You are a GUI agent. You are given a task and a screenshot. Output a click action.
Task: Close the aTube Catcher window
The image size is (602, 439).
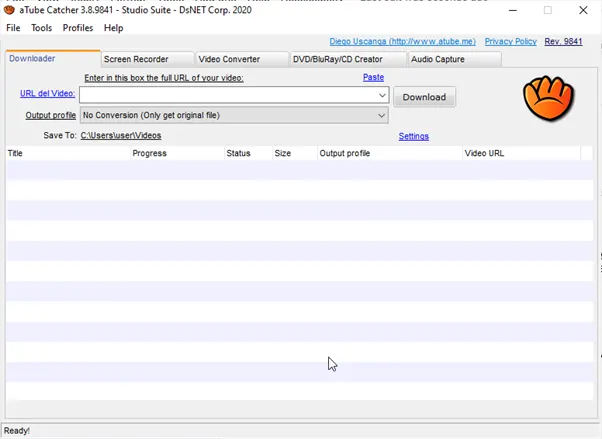pyautogui.click(x=583, y=10)
